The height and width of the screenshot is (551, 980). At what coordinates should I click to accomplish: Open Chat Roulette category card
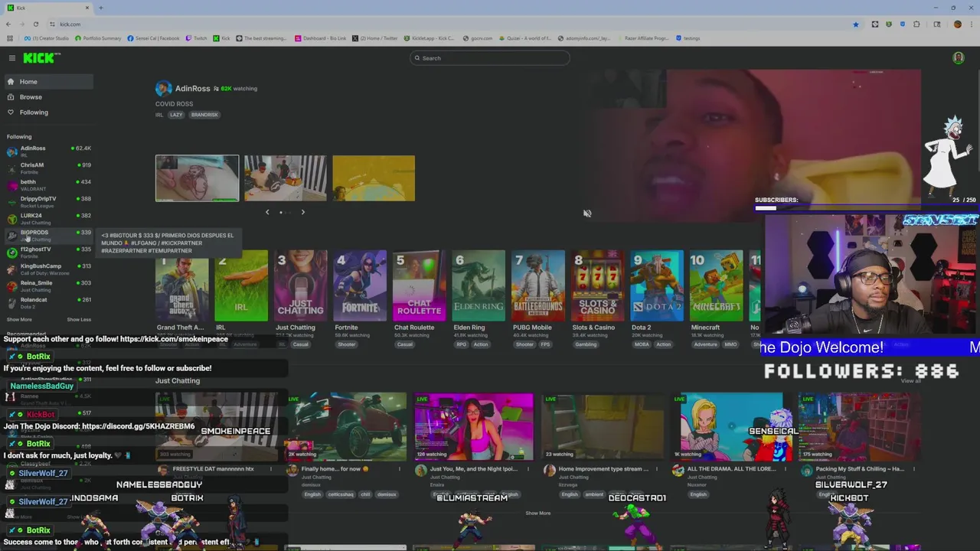tap(419, 285)
